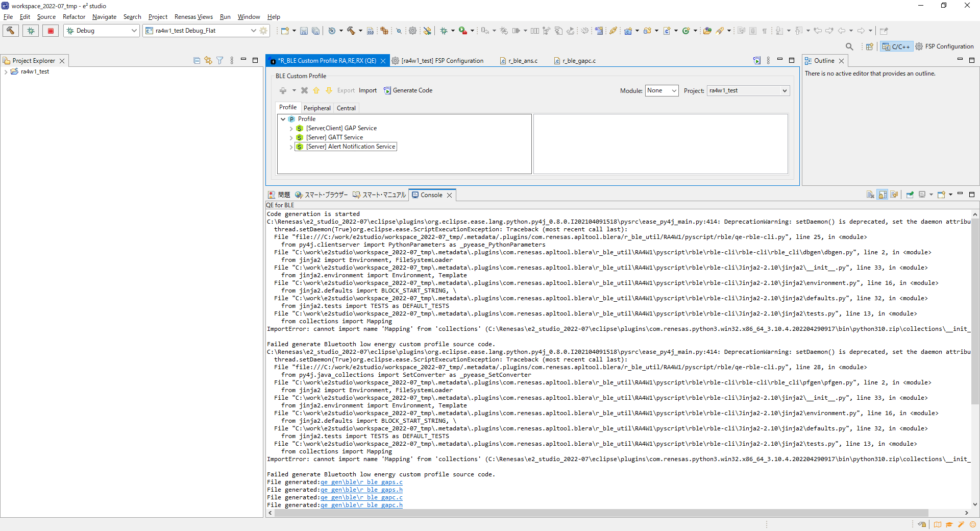Open the qe_gen\ble\r_ble_gaps.c link
This screenshot has height=531, width=980.
coord(361,482)
